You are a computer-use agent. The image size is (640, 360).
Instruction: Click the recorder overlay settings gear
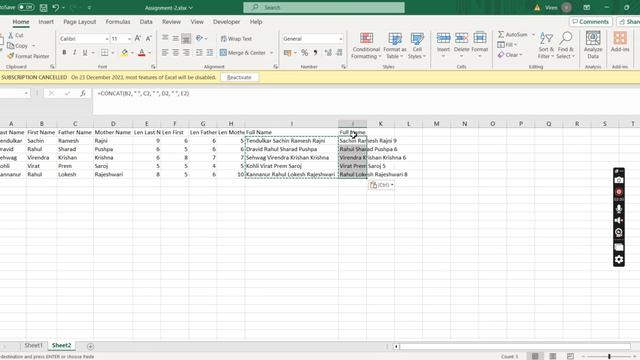[x=619, y=260]
